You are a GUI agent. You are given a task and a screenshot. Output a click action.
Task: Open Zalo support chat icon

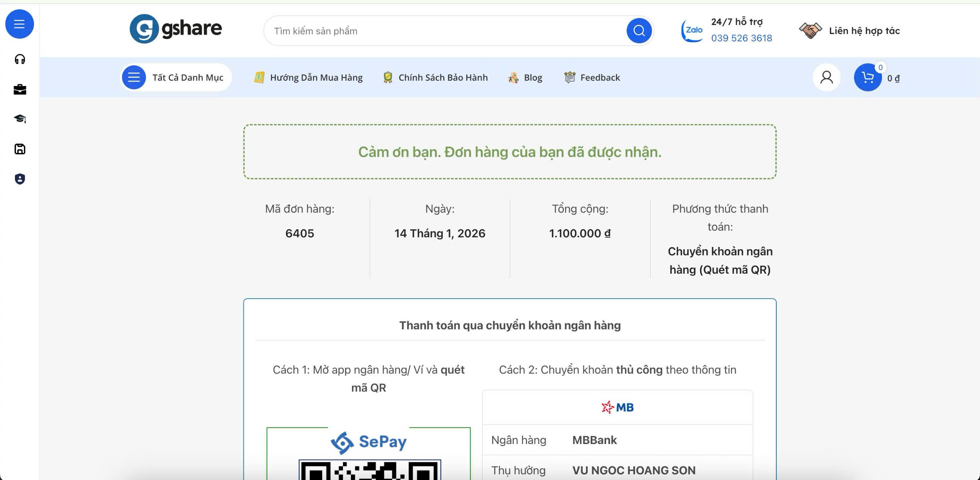point(692,31)
